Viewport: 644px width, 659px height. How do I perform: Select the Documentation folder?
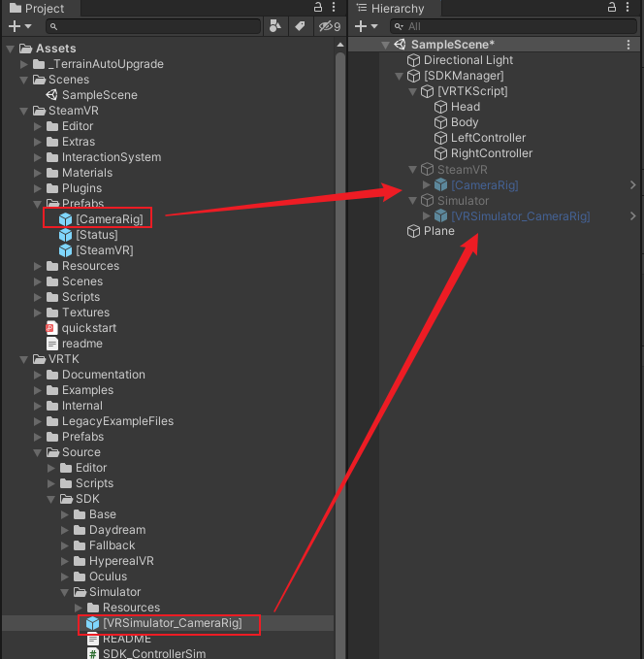96,375
